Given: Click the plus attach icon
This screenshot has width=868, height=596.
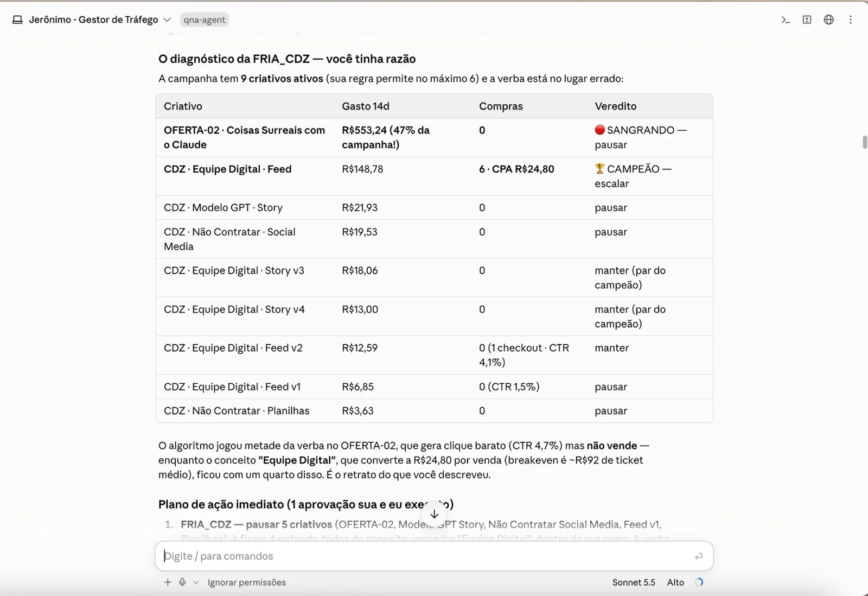Looking at the screenshot, I should 168,582.
